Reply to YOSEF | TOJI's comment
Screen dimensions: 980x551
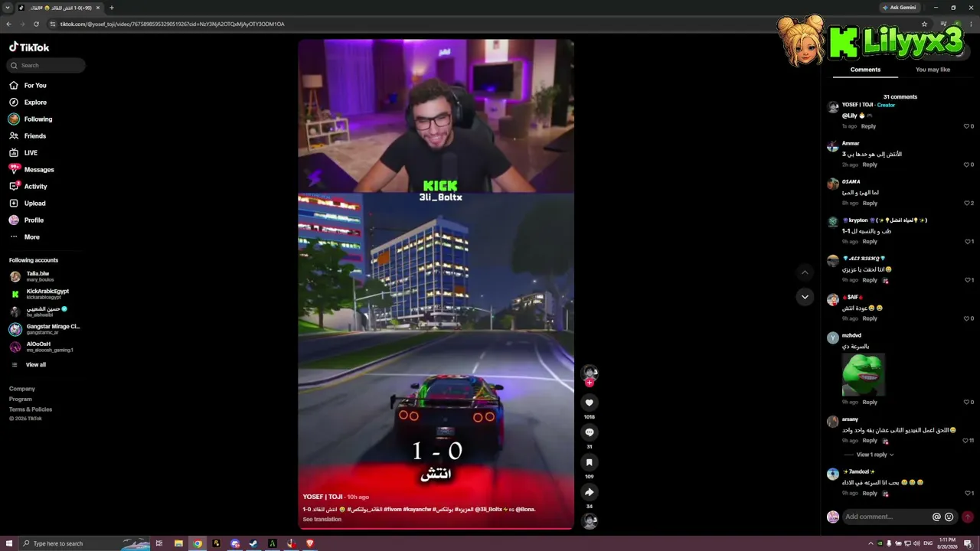point(868,126)
